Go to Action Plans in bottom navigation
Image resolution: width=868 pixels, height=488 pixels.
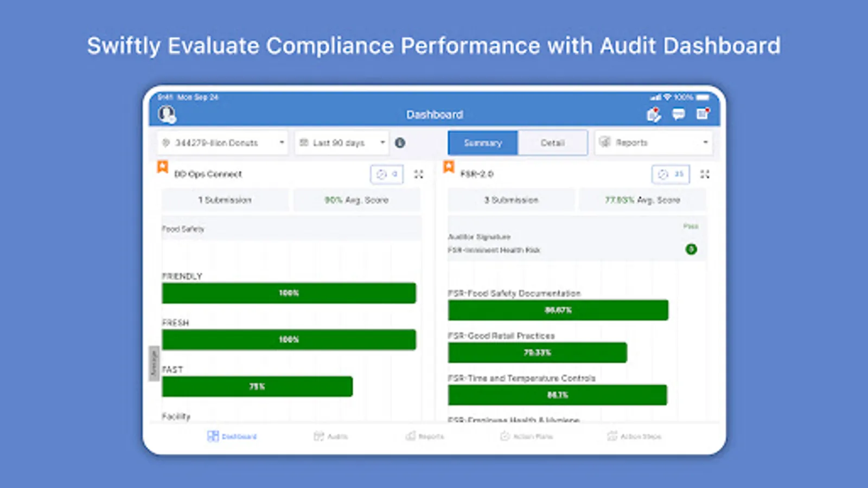click(x=526, y=436)
